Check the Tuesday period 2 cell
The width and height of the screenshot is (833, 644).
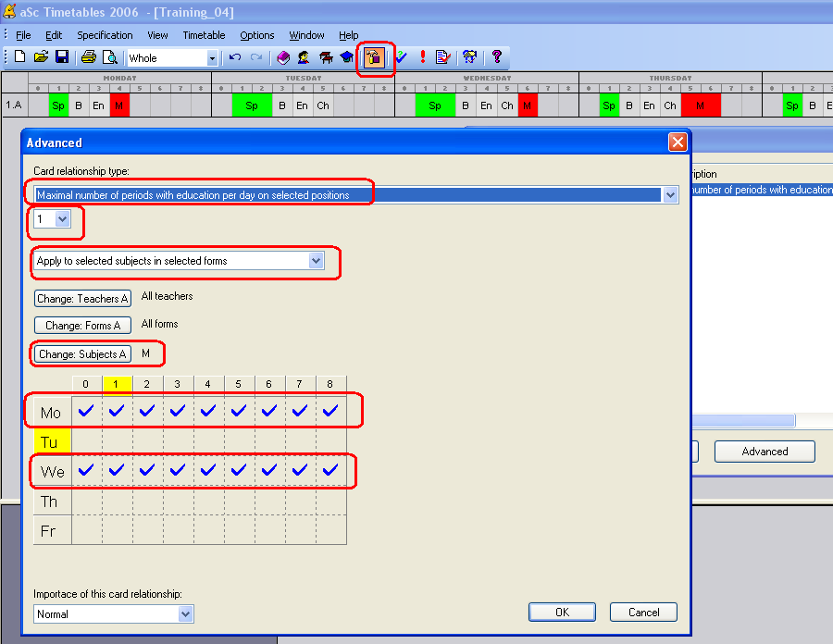tap(147, 441)
